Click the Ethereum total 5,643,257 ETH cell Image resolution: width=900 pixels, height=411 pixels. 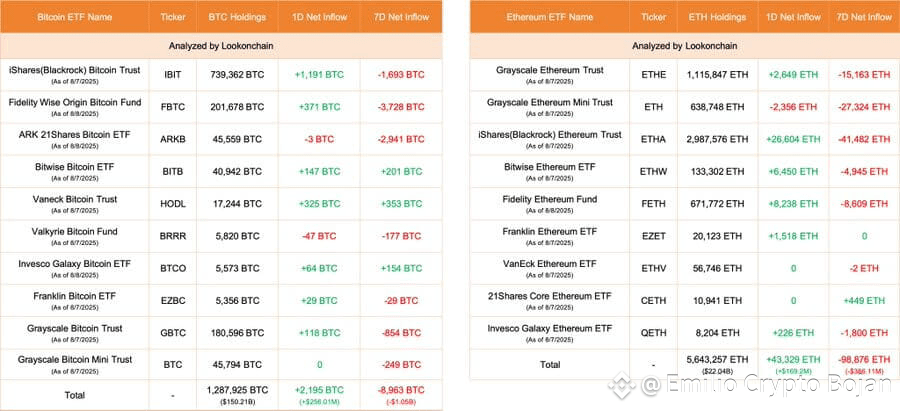[x=717, y=359]
